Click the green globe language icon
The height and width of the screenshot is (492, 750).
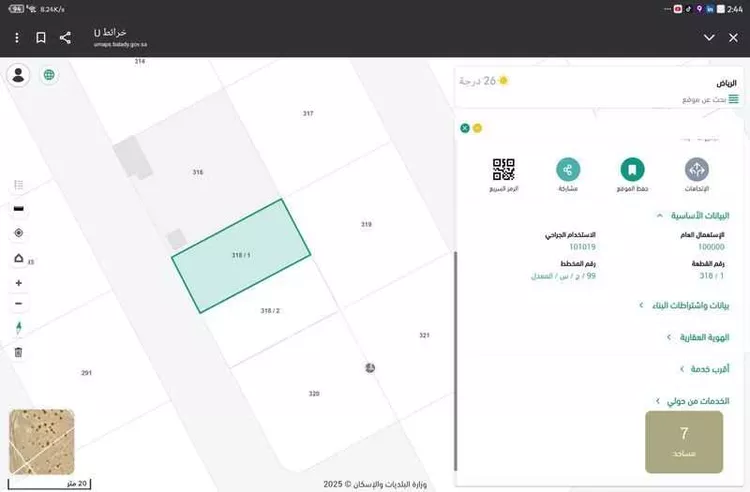coord(48,75)
